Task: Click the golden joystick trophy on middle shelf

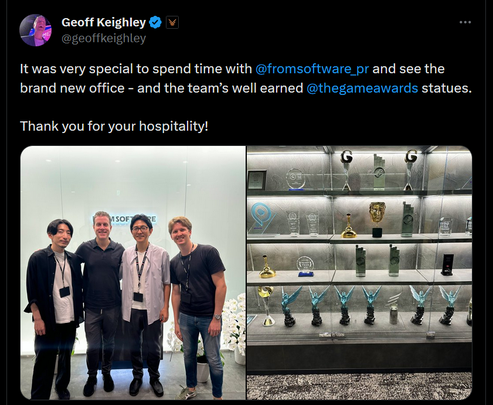Action: tap(349, 226)
